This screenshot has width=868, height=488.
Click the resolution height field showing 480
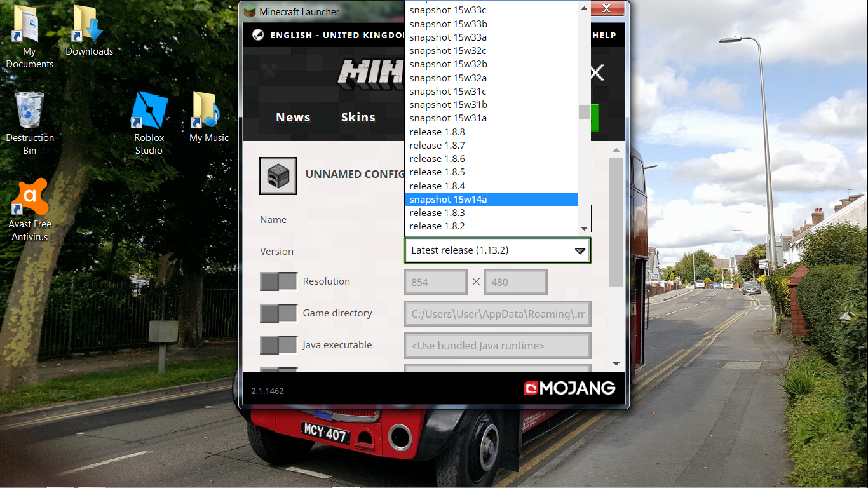516,282
